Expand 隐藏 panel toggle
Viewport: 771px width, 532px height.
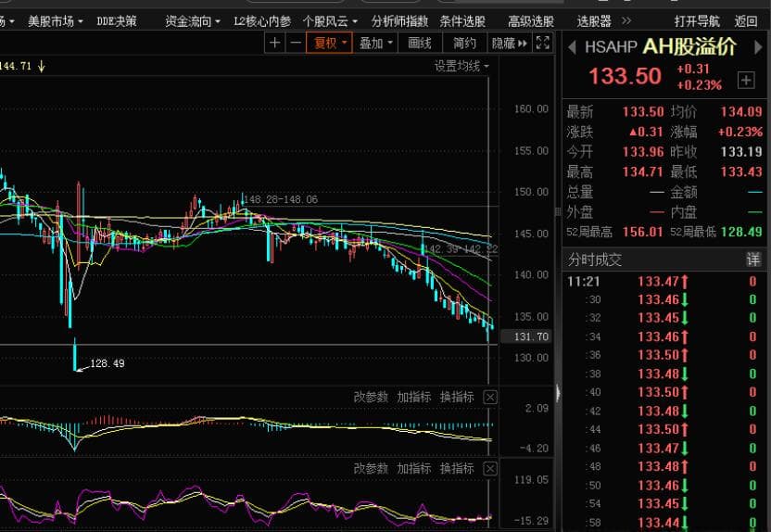509,43
